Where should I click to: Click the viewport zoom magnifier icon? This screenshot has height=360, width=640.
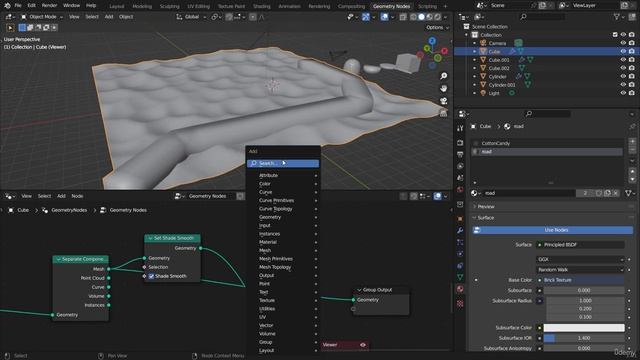(443, 76)
